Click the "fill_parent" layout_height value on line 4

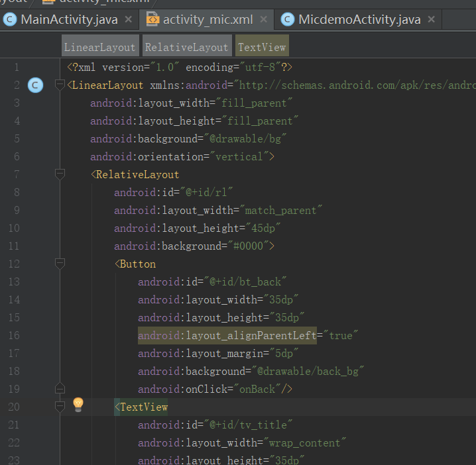tap(260, 121)
